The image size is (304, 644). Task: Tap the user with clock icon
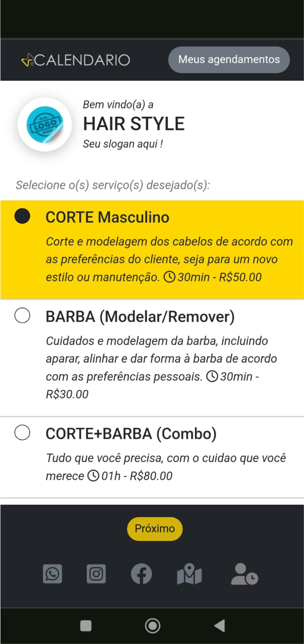click(244, 574)
